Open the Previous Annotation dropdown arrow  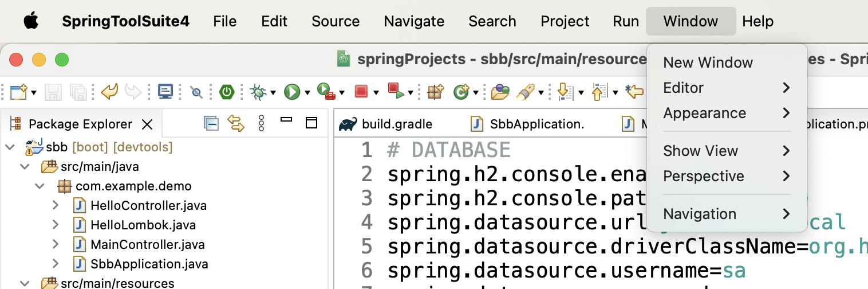point(616,93)
